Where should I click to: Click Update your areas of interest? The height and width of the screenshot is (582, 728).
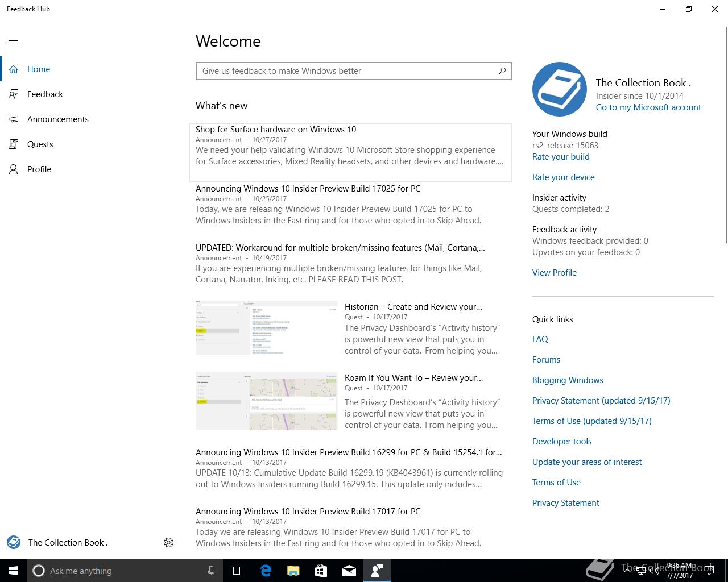[587, 462]
